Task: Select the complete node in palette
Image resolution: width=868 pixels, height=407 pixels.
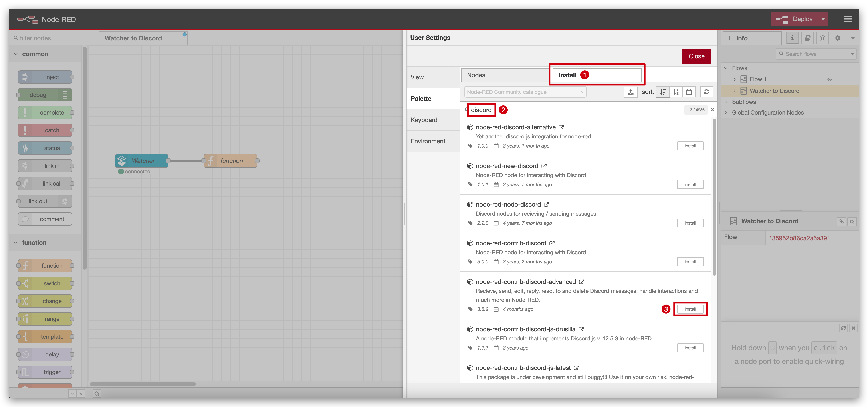Action: (x=45, y=113)
